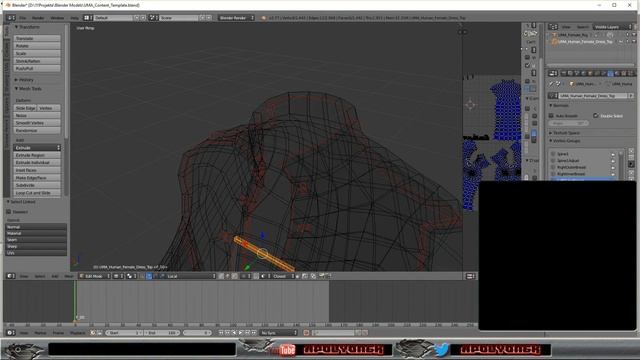Click the Extrude Region button
Screen dimensions: 640x360
[37, 156]
